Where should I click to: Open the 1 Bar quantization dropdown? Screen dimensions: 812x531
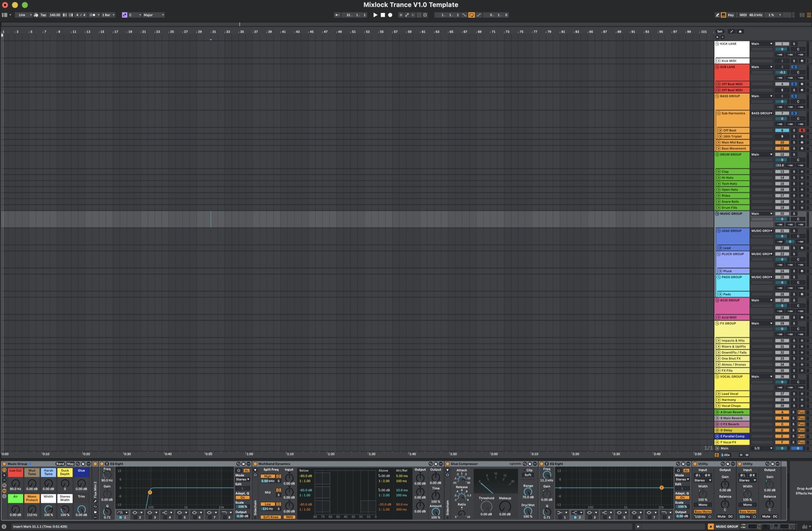click(x=108, y=15)
